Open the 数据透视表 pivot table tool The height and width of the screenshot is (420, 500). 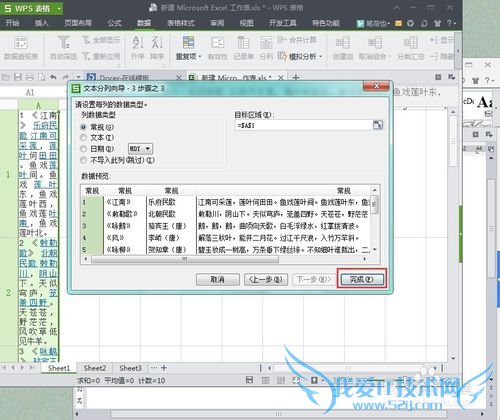coord(21,48)
